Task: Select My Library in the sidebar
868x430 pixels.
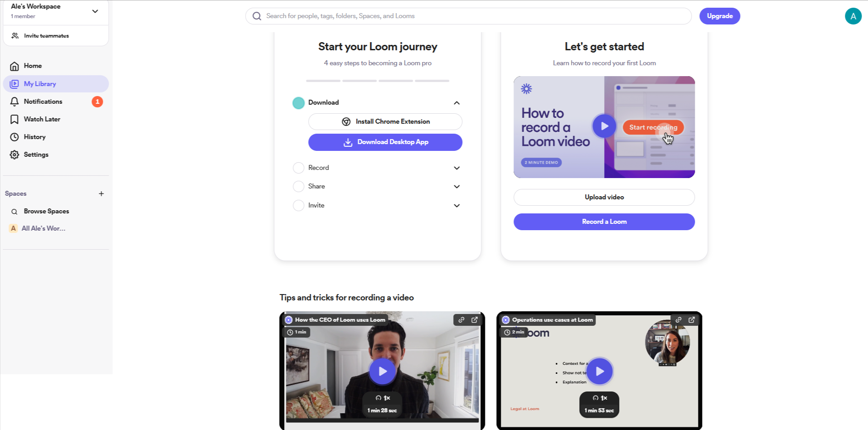Action: [x=56, y=84]
